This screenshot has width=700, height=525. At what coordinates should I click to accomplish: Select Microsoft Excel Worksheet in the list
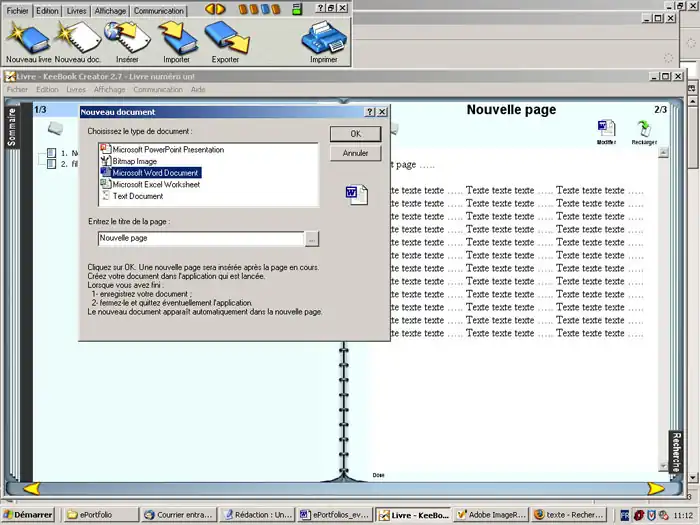coord(155,185)
